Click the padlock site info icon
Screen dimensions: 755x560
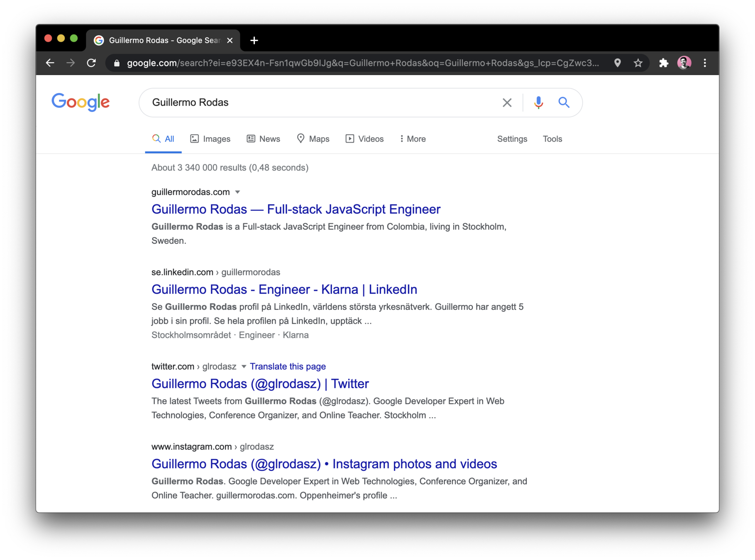[x=117, y=63]
